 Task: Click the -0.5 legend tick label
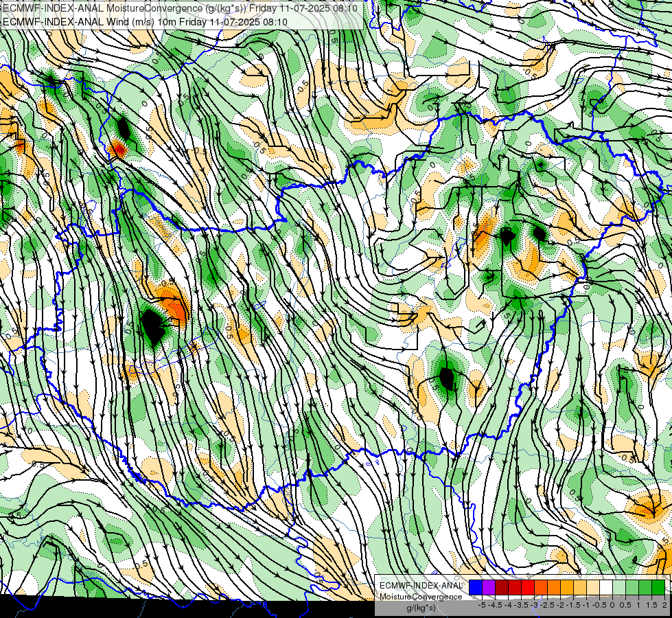pos(599,605)
